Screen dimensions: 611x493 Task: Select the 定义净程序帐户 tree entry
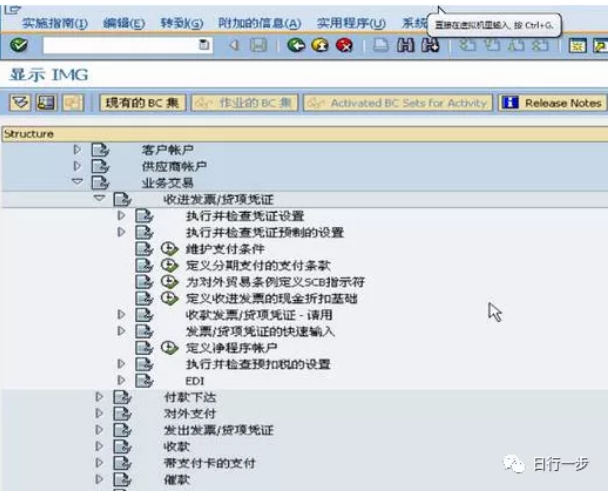(231, 348)
